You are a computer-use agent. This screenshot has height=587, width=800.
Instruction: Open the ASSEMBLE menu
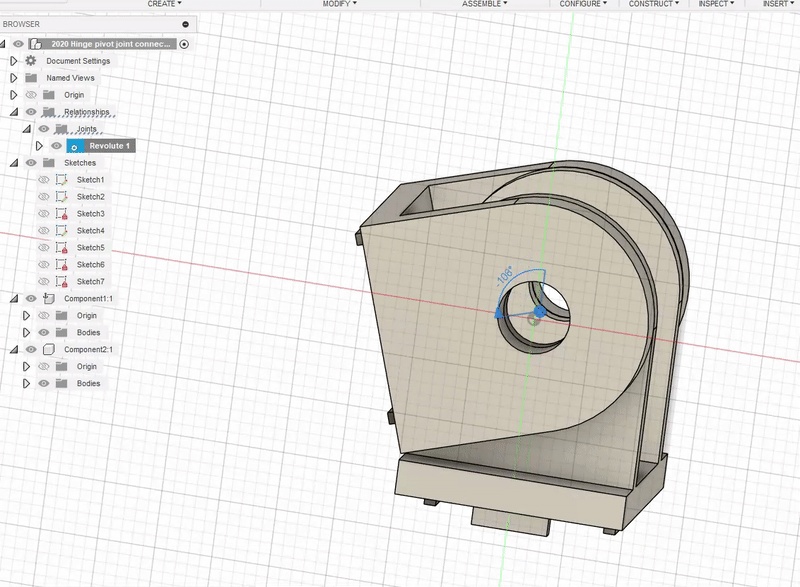pyautogui.click(x=485, y=4)
